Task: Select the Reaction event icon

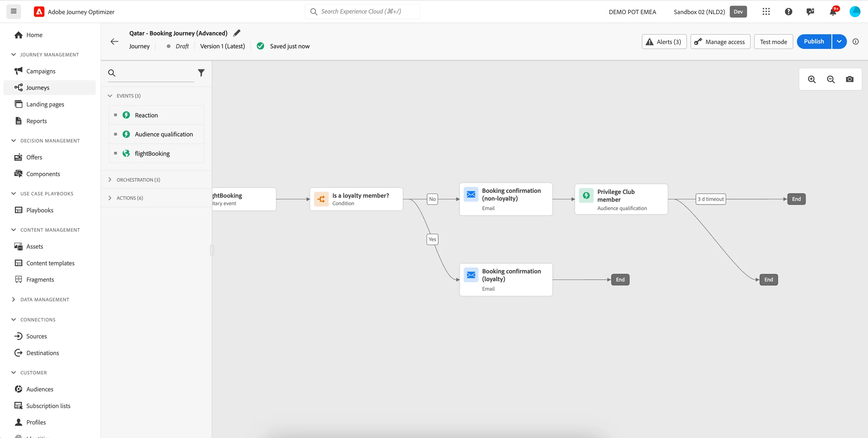Action: pyautogui.click(x=126, y=115)
